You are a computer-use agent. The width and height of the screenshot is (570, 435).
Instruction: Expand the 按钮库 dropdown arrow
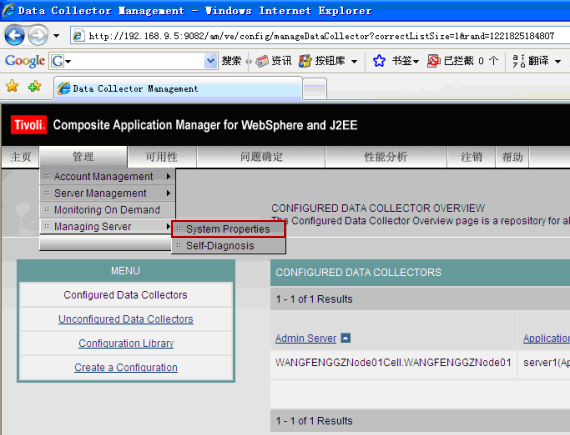(354, 61)
